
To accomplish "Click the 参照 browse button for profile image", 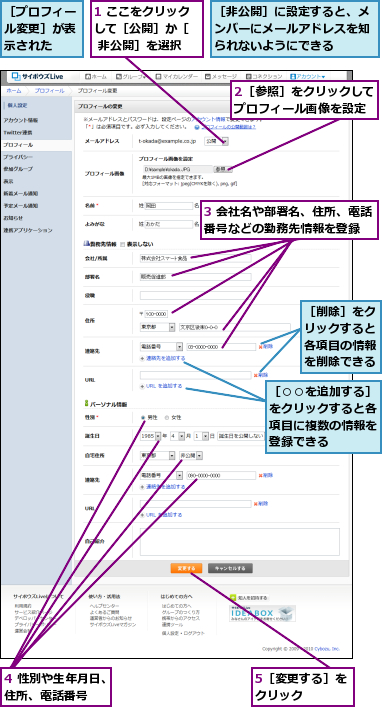I will (x=223, y=170).
